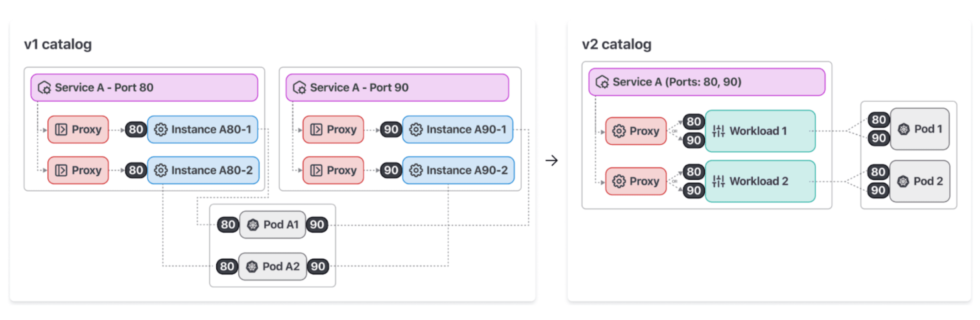Click the Service A - Port 90 service icon
This screenshot has height=320, width=980.
point(299,88)
